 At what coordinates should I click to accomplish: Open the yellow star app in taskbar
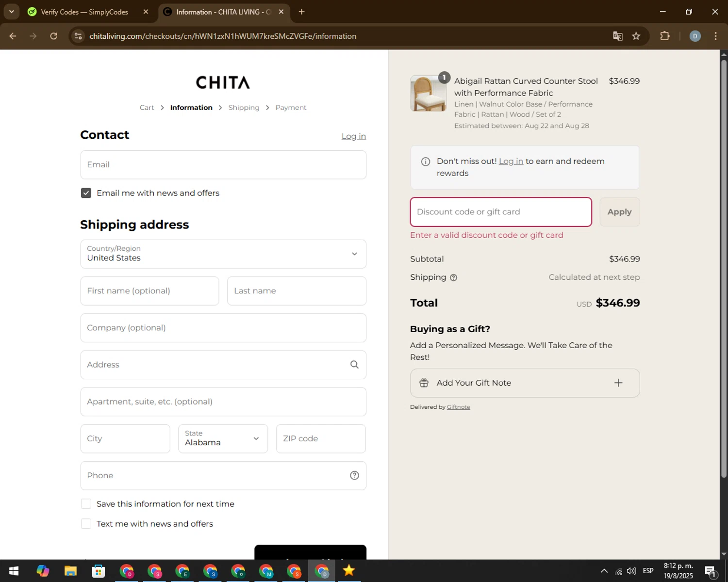click(349, 571)
